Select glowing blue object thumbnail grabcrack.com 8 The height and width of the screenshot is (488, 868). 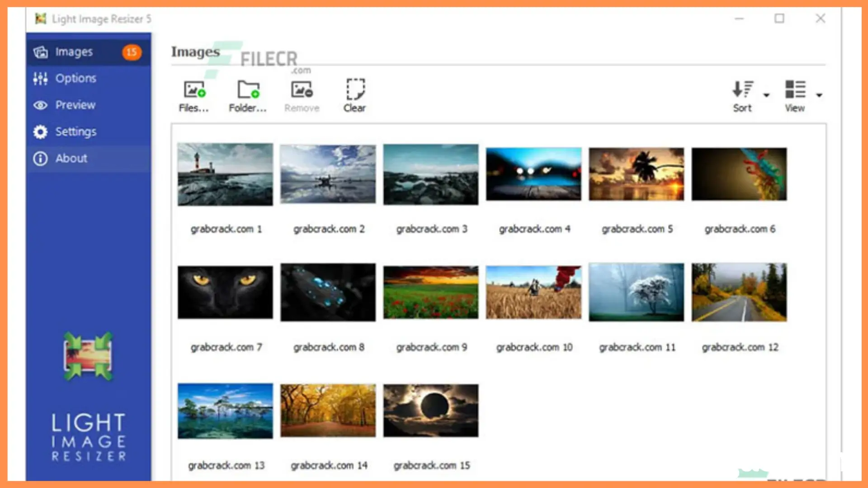(x=328, y=292)
